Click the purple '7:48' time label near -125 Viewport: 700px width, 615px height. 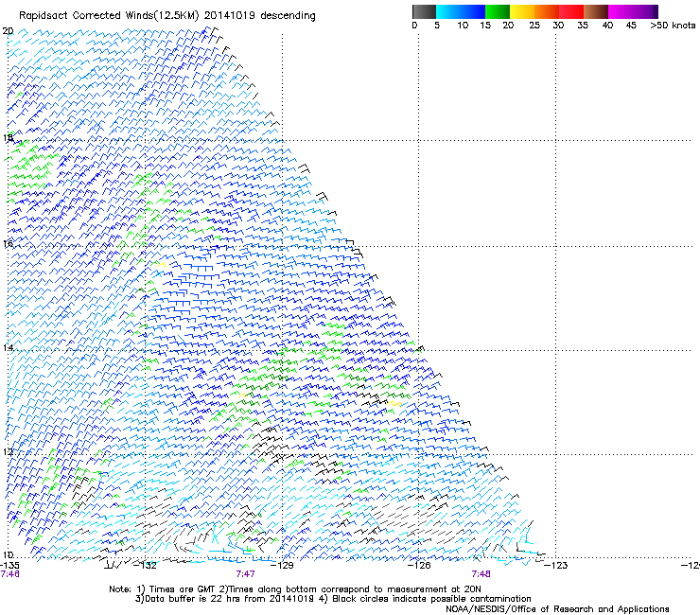click(x=481, y=574)
